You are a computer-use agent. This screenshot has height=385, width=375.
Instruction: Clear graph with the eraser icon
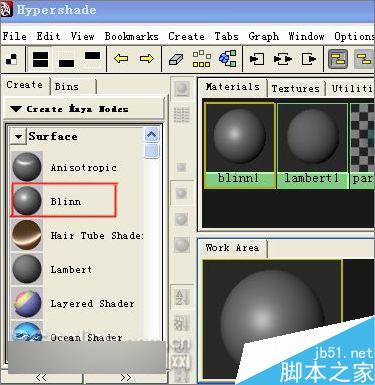[x=176, y=60]
